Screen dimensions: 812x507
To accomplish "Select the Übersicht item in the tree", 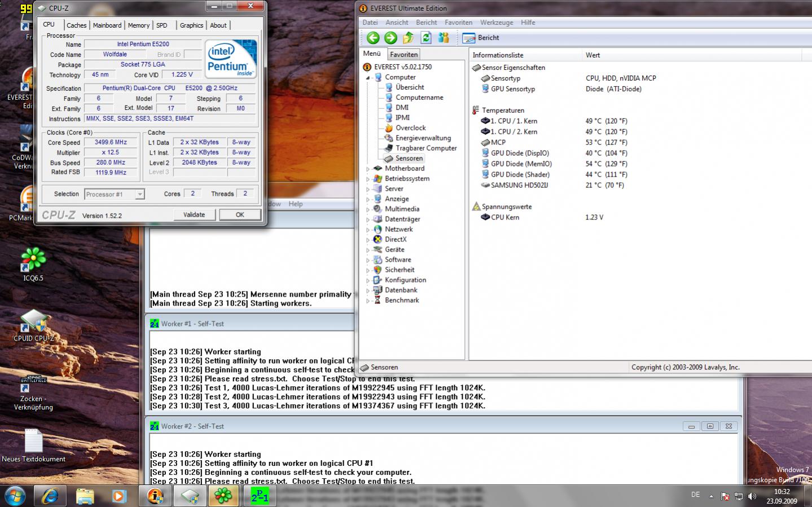I will click(x=410, y=87).
